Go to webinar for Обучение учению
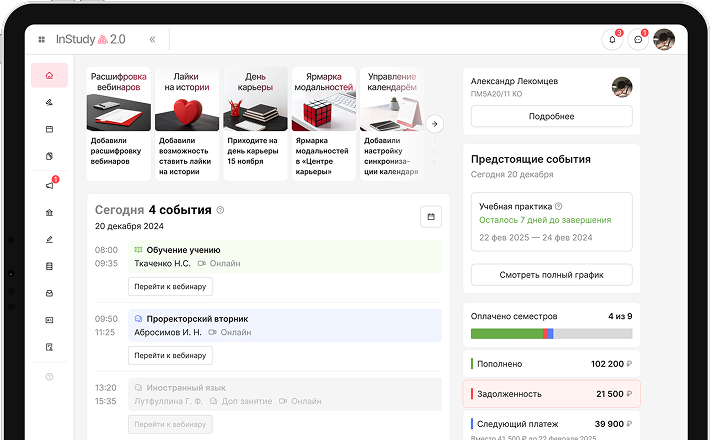This screenshot has width=710, height=440. click(170, 287)
